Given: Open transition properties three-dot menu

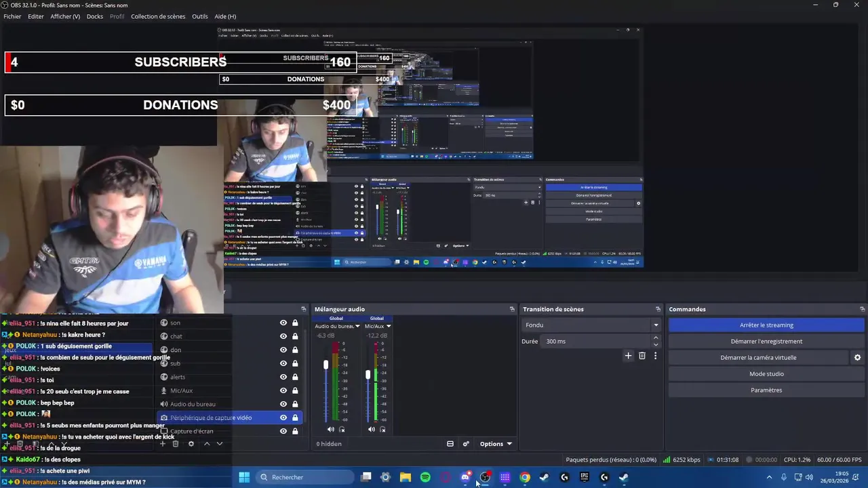Looking at the screenshot, I should (x=655, y=355).
